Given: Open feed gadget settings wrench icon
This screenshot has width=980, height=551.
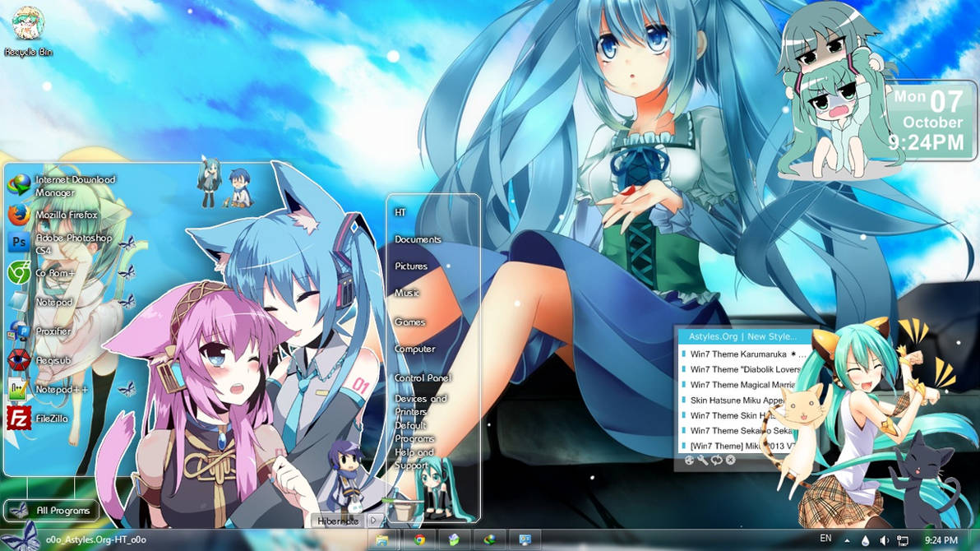Looking at the screenshot, I should click(x=702, y=461).
